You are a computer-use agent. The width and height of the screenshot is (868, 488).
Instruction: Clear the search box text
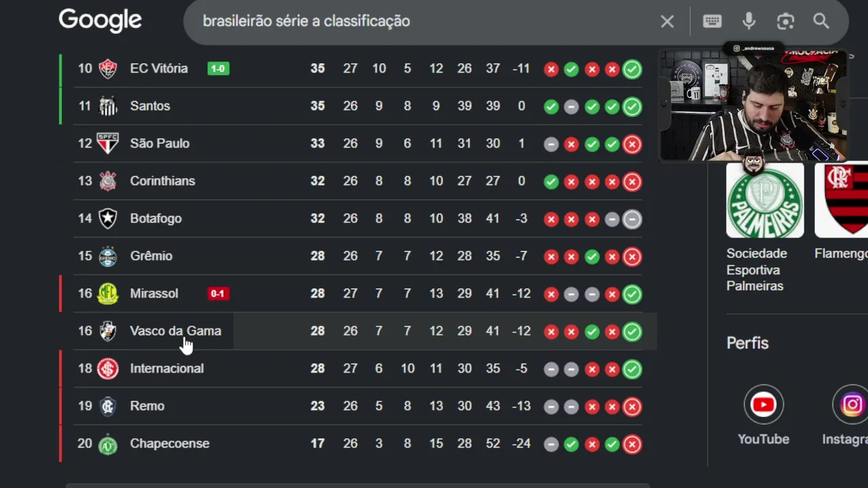coord(667,22)
